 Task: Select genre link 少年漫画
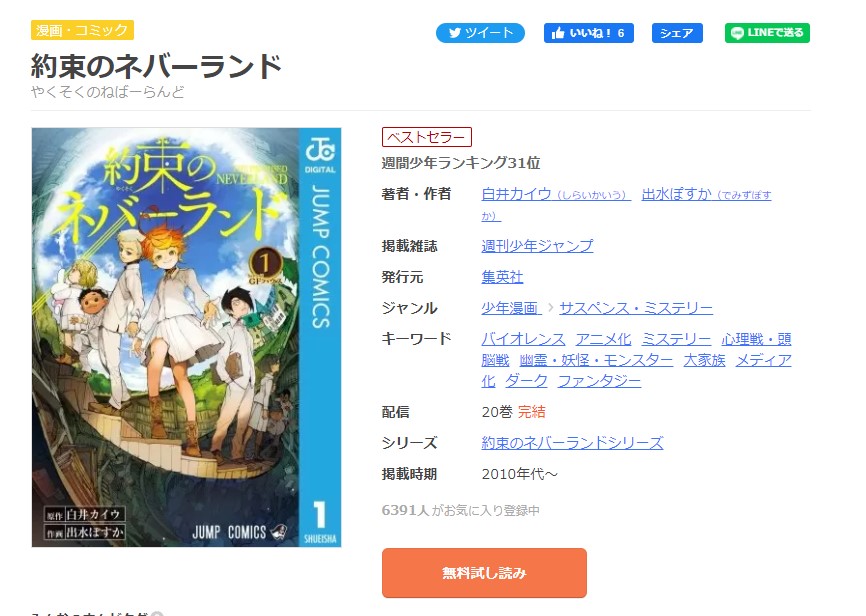(511, 308)
